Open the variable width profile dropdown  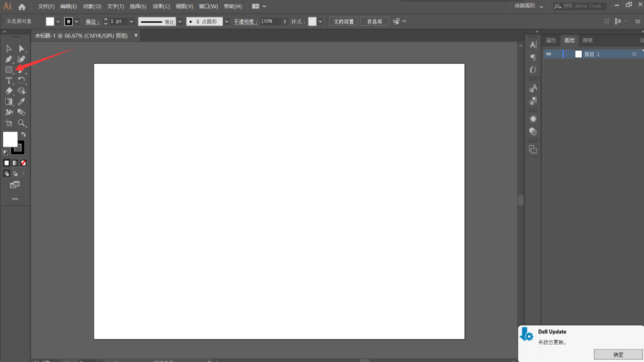[x=180, y=21]
